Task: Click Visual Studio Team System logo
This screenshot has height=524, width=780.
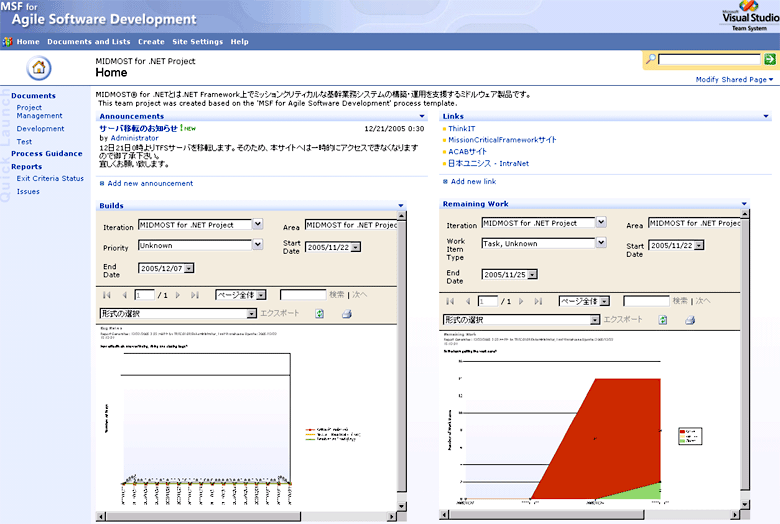Action: [750, 16]
